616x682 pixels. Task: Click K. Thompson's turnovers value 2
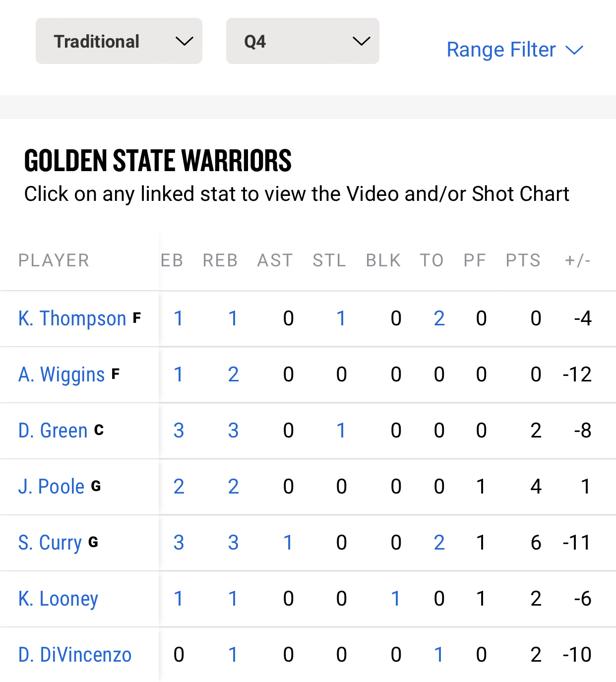point(439,318)
